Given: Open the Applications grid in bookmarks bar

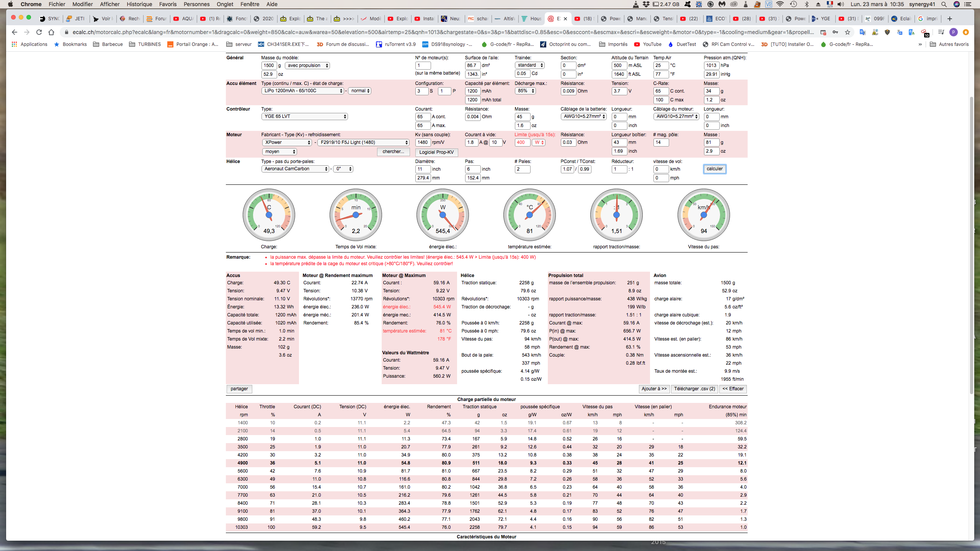Looking at the screenshot, I should click(29, 44).
